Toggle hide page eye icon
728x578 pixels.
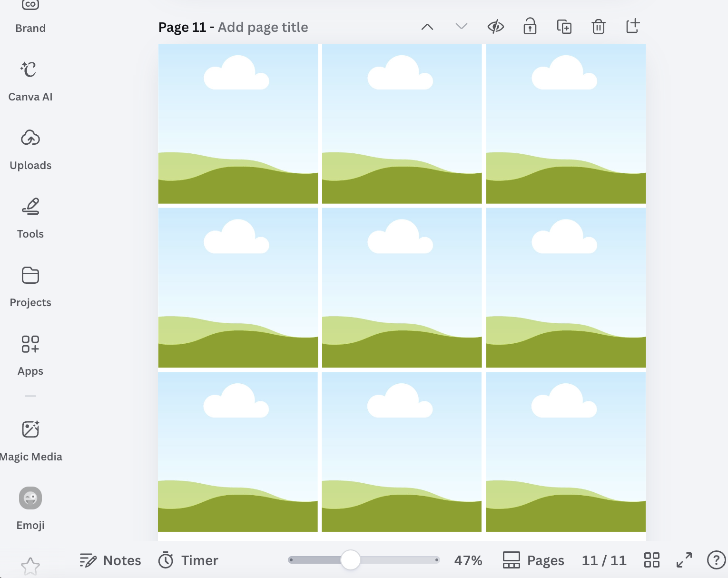(496, 27)
